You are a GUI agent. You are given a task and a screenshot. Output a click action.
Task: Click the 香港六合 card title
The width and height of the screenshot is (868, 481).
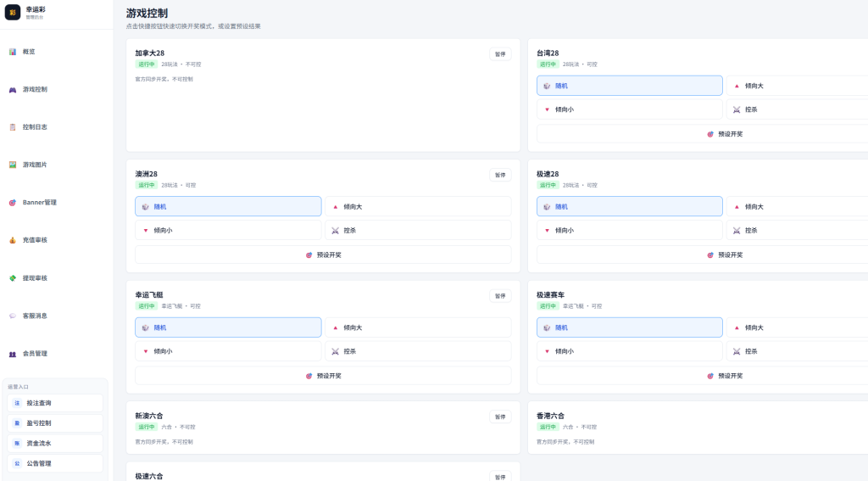click(x=550, y=416)
